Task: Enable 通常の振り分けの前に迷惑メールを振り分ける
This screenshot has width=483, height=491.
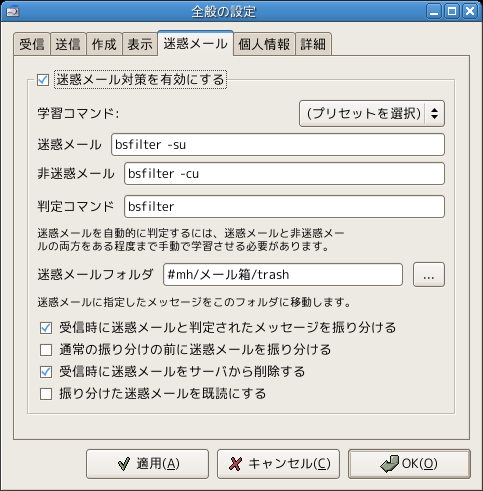Action: click(x=46, y=350)
